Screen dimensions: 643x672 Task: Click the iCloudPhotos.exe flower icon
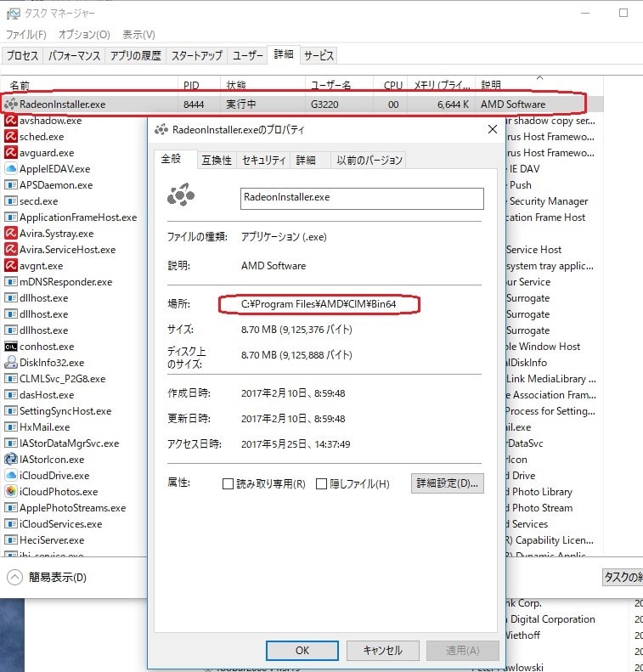[11, 492]
